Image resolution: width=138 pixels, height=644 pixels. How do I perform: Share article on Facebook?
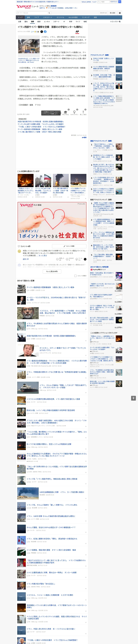(x=45, y=32)
